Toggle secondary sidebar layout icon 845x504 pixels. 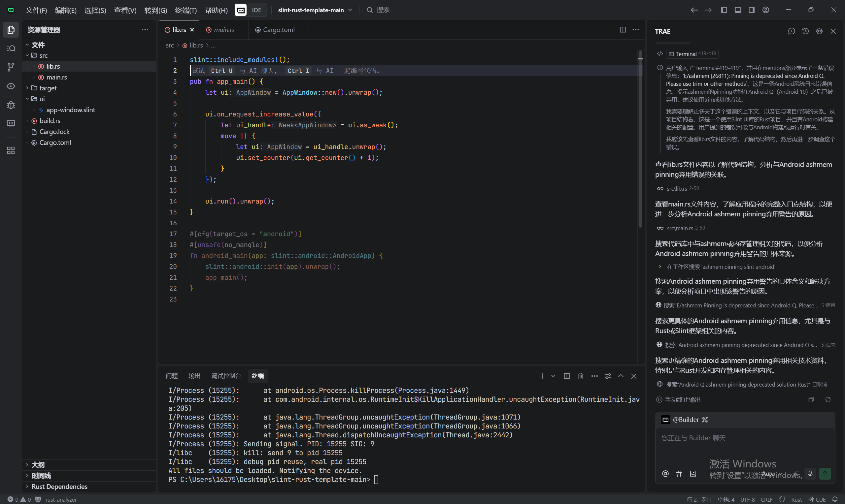pos(752,10)
